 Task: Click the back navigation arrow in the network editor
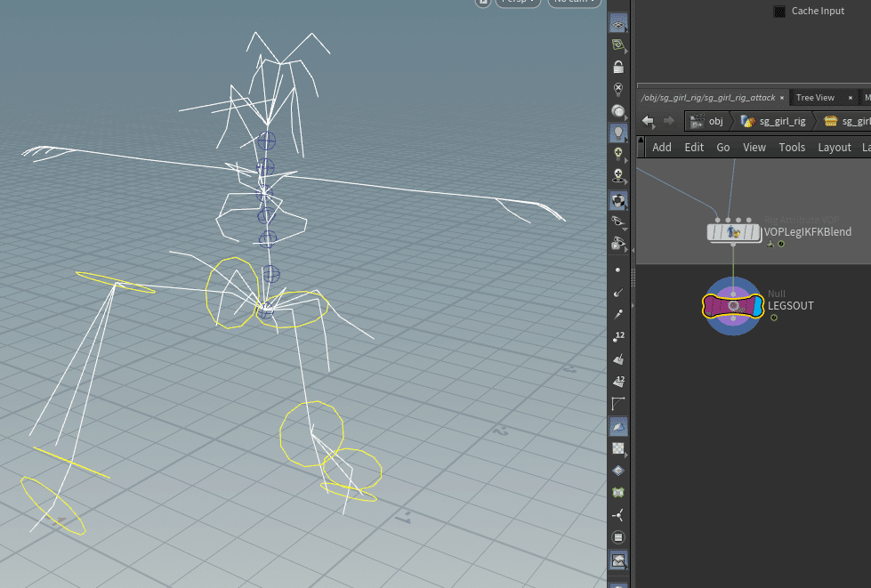(x=648, y=120)
